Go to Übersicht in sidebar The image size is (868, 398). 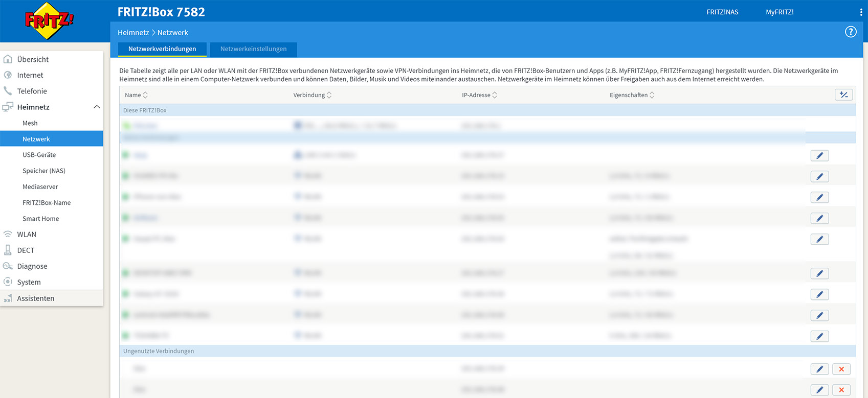coord(52,59)
